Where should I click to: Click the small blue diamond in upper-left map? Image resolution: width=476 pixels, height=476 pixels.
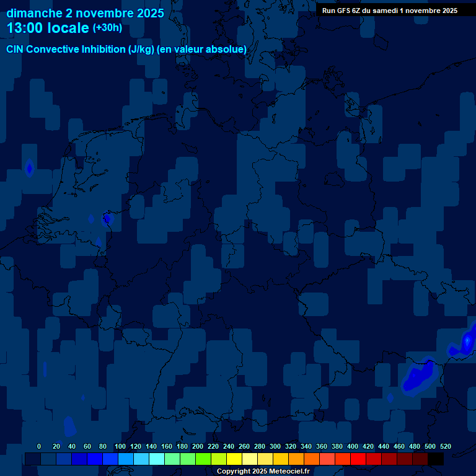click(x=29, y=167)
